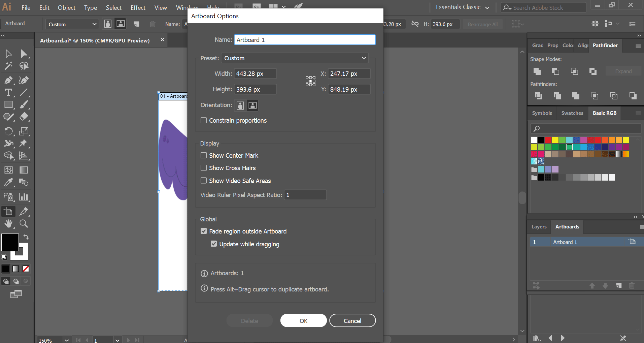Select the Eyedropper tool
The height and width of the screenshot is (343, 644).
[x=8, y=182]
